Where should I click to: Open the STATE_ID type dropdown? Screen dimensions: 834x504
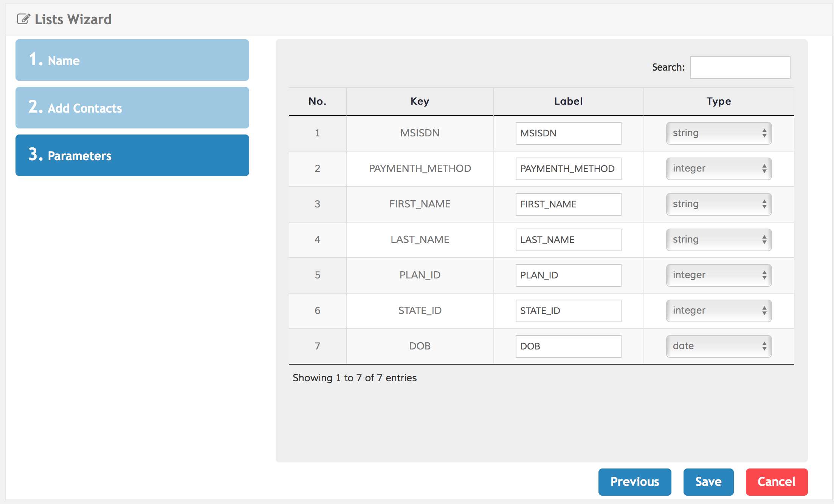718,311
